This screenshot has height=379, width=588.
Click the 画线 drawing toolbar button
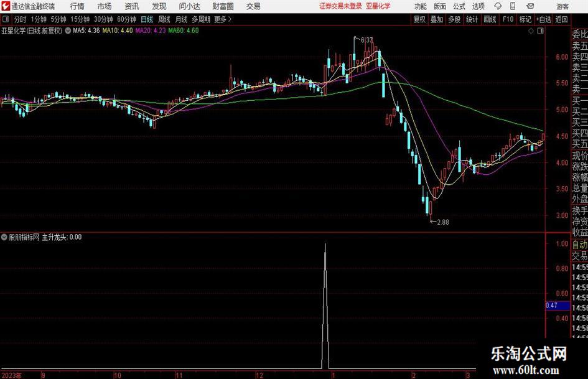pyautogui.click(x=490, y=19)
